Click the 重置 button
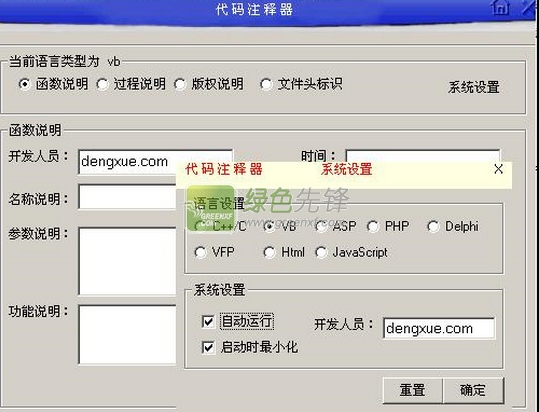The height and width of the screenshot is (412, 539). (412, 390)
